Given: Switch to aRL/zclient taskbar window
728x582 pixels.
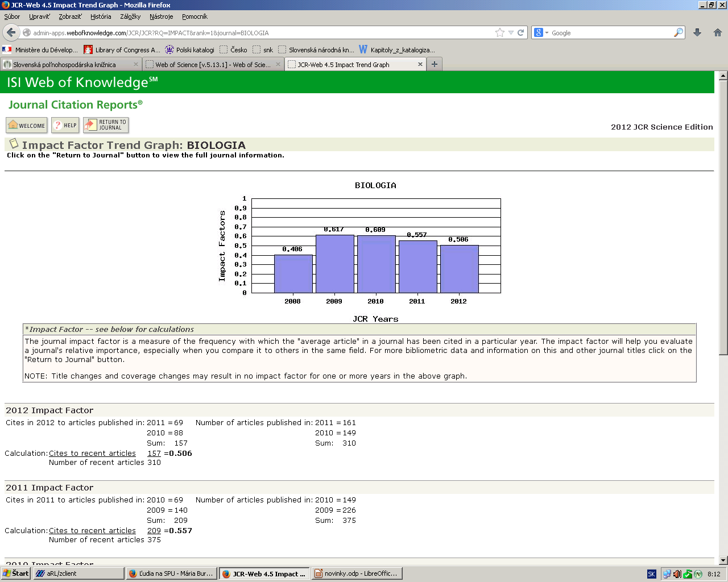Looking at the screenshot, I should click(x=78, y=573).
